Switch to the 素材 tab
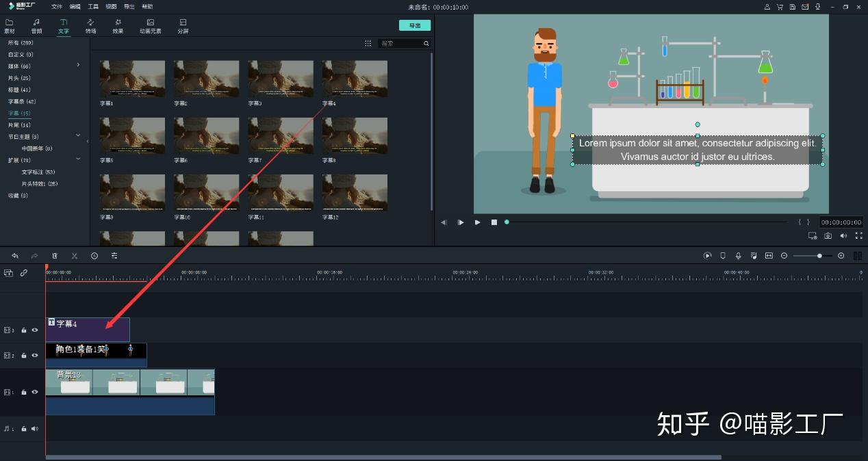868x461 pixels. click(x=9, y=26)
